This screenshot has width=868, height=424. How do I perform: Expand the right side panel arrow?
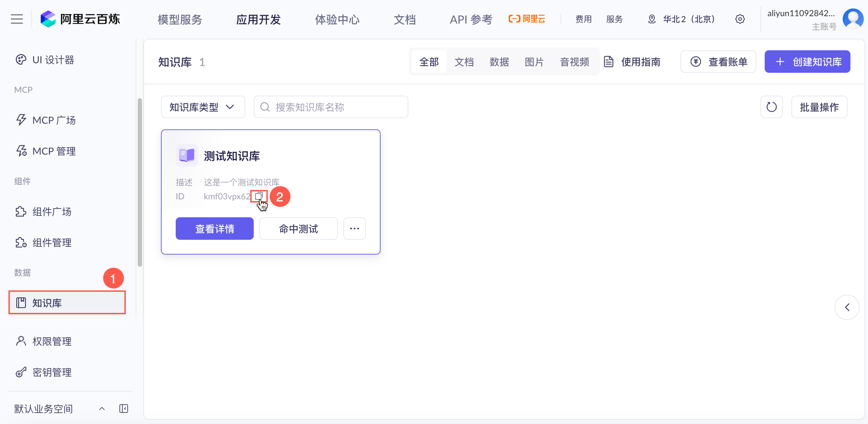tap(847, 307)
